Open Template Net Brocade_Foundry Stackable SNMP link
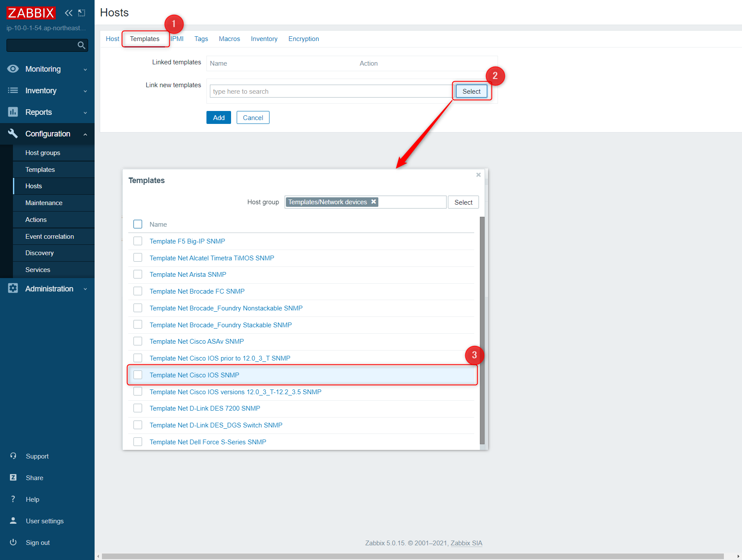Image resolution: width=742 pixels, height=560 pixels. (x=221, y=325)
